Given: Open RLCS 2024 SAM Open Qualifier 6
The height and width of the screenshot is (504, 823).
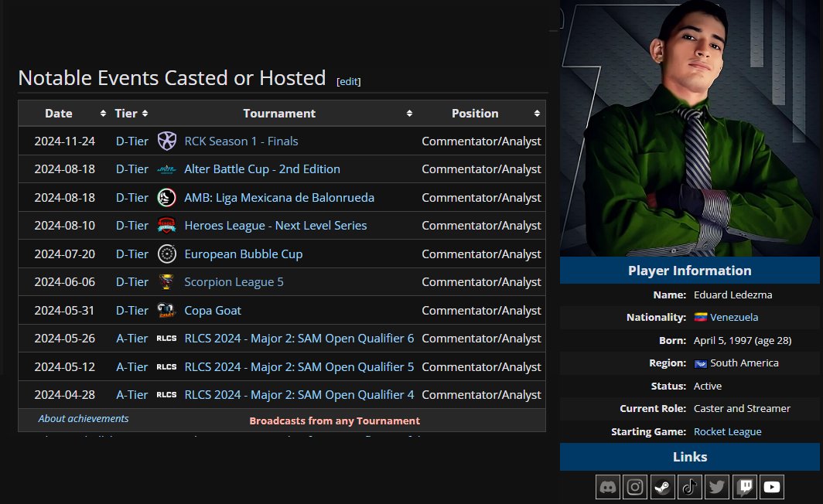Looking at the screenshot, I should [x=299, y=339].
